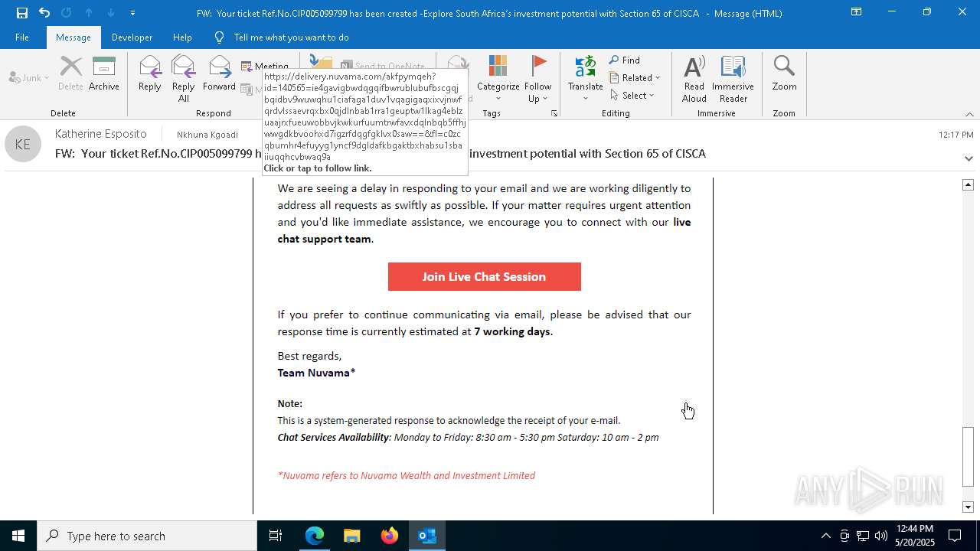The image size is (980, 551).
Task: Reply to the sender
Action: [149, 74]
